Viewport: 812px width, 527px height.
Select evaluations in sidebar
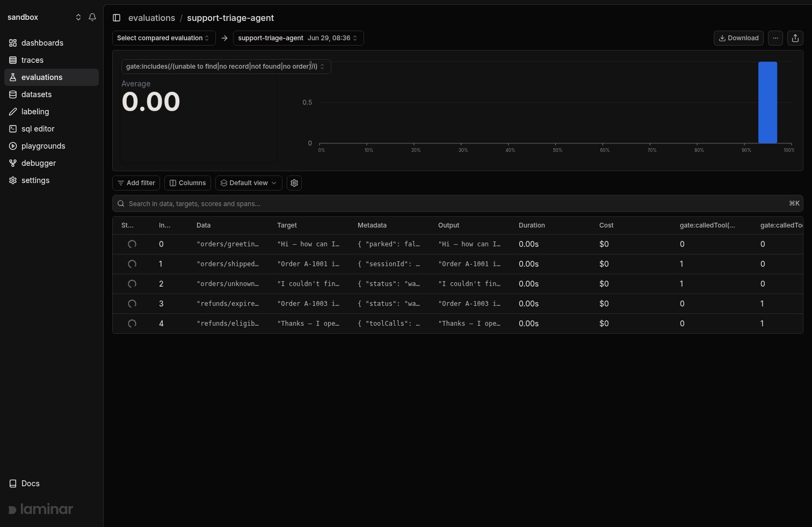coord(52,77)
